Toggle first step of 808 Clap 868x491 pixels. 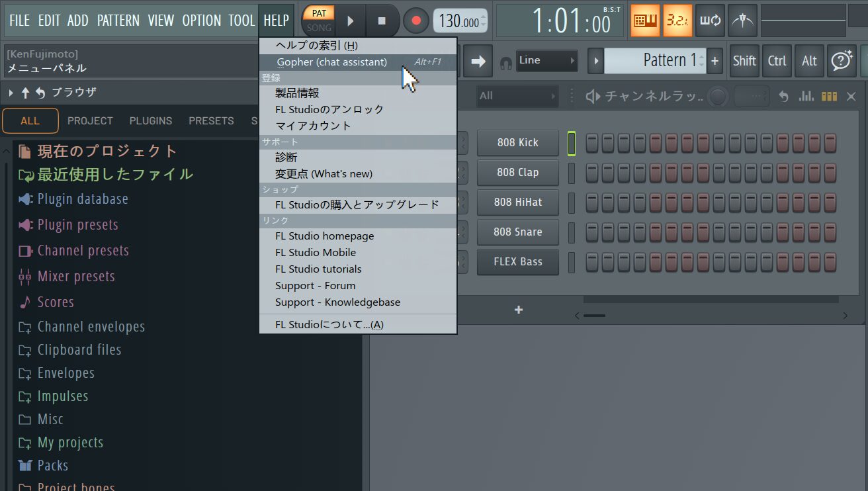pos(591,173)
